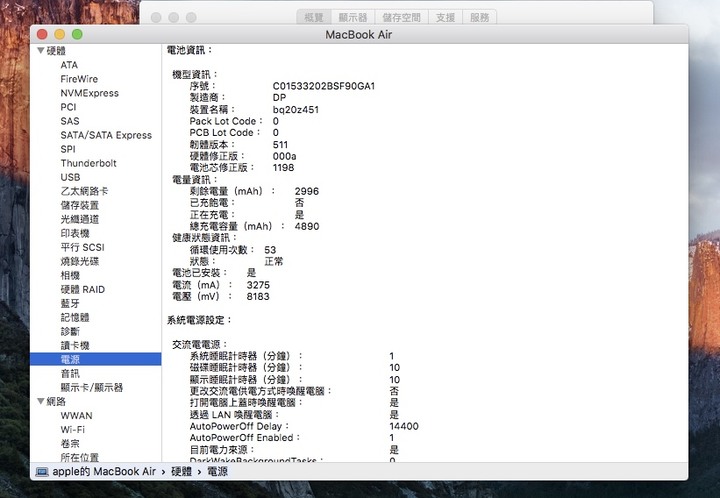Click the computer icon in path bar
The width and height of the screenshot is (720, 498).
tap(42, 472)
